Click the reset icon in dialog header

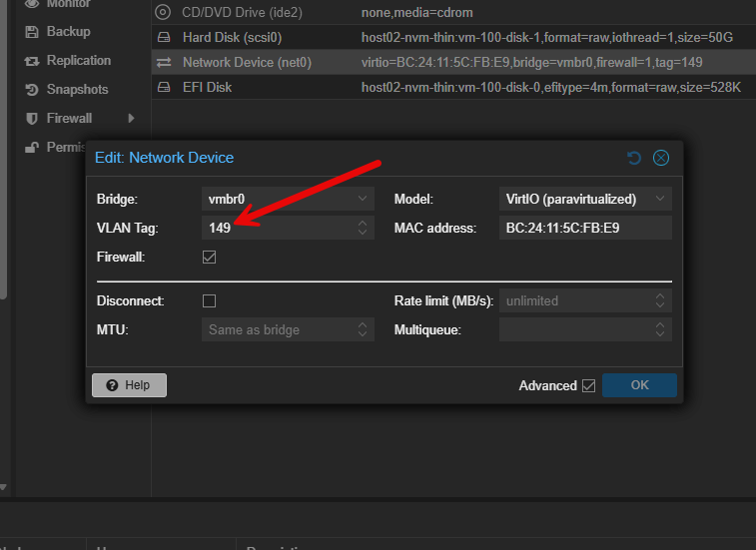click(633, 158)
